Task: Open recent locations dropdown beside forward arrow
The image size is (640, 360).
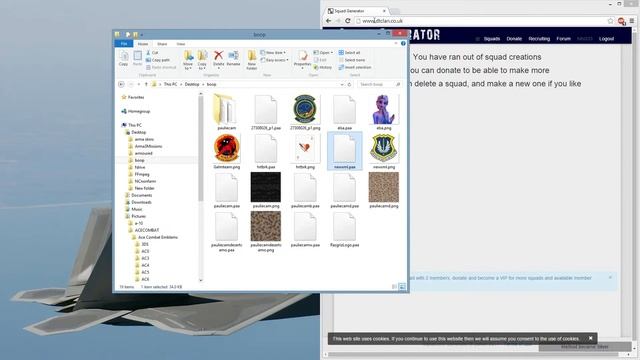Action: (139, 84)
